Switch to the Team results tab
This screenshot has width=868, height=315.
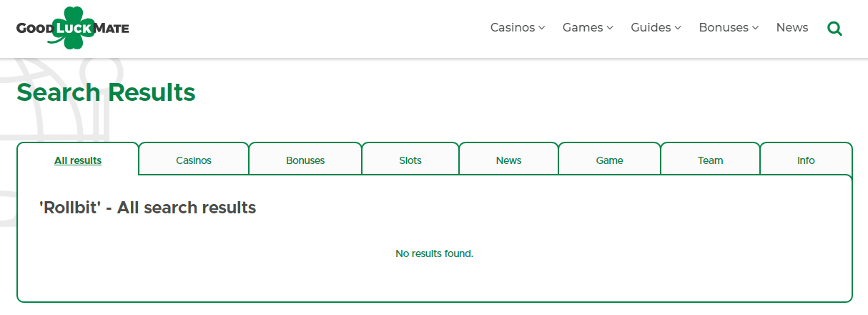tap(711, 160)
